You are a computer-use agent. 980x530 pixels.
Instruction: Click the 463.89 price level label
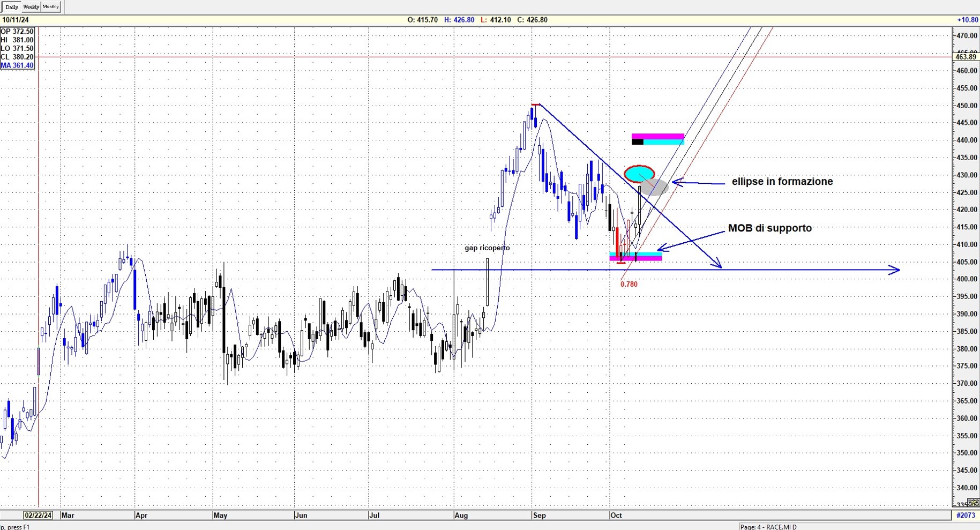[966, 57]
